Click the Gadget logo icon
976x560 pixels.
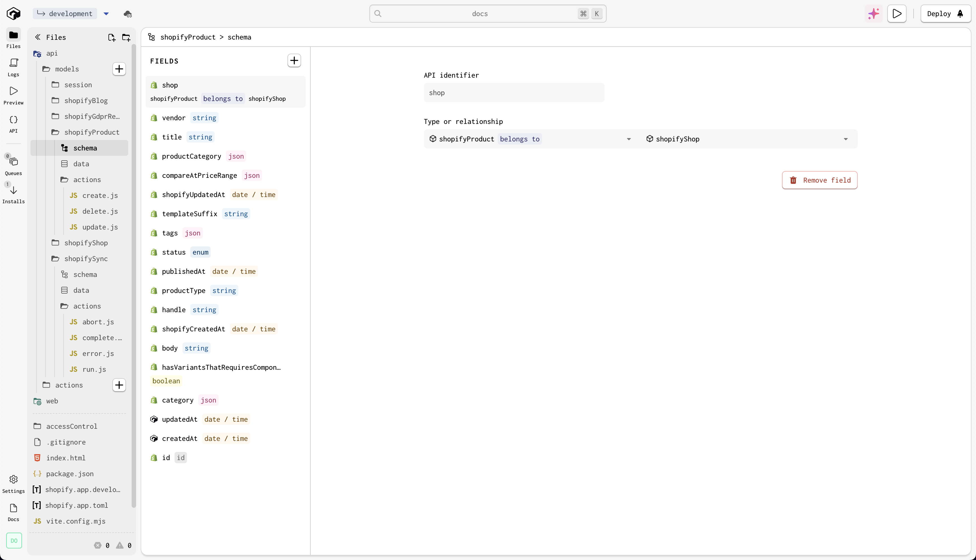point(14,14)
